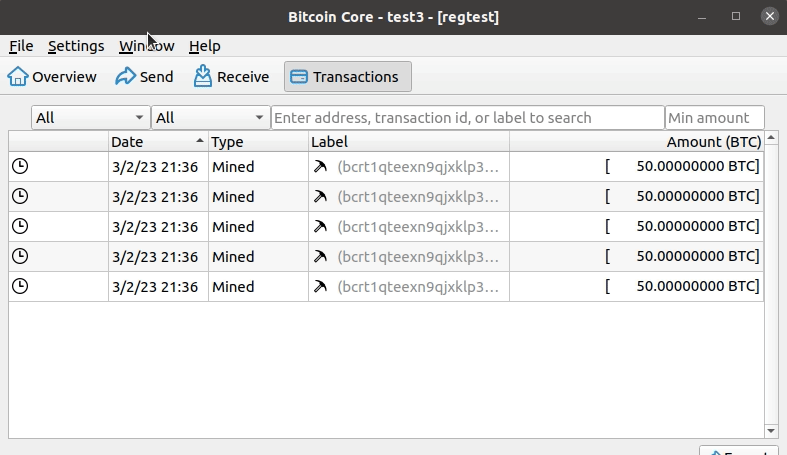The height and width of the screenshot is (455, 787).
Task: Select the Transactions tab
Action: (348, 77)
